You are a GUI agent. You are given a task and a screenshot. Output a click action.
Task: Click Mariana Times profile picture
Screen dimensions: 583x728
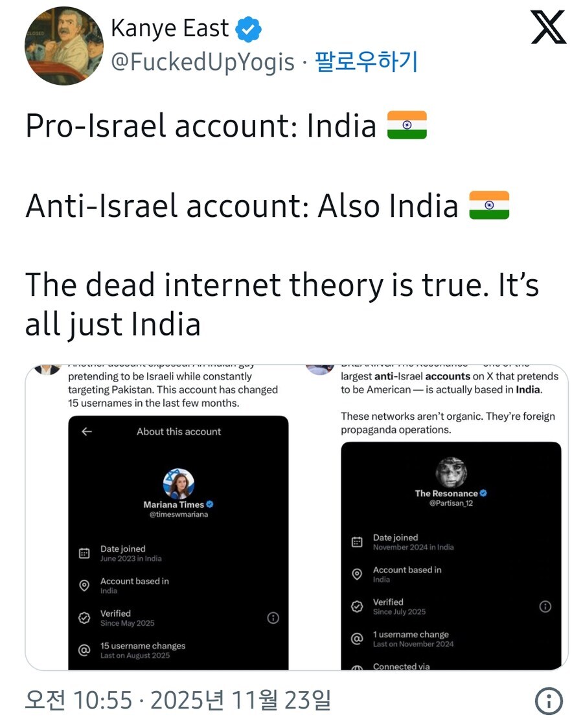(178, 484)
